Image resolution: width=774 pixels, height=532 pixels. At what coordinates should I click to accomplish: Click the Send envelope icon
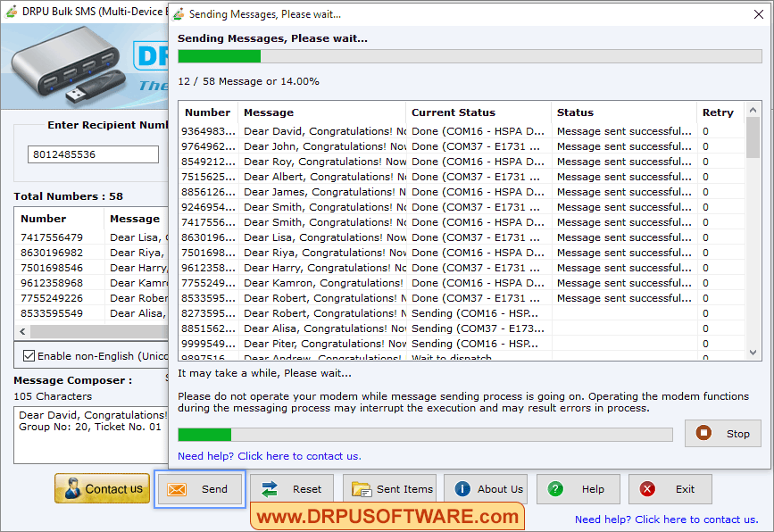pos(177,489)
